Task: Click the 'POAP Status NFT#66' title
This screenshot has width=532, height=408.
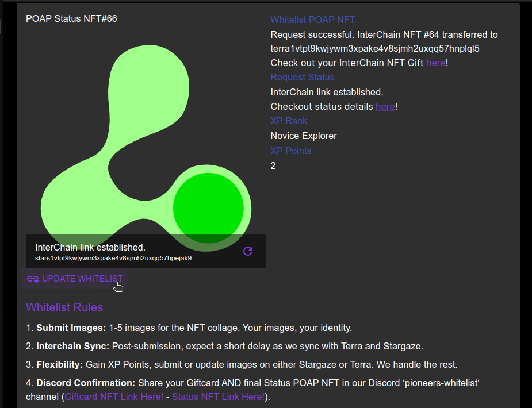Action: click(71, 18)
